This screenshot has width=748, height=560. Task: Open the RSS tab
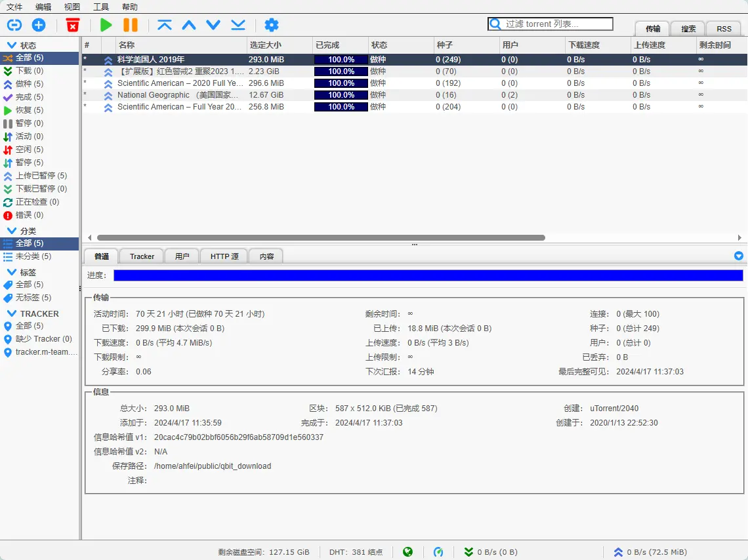click(x=724, y=29)
